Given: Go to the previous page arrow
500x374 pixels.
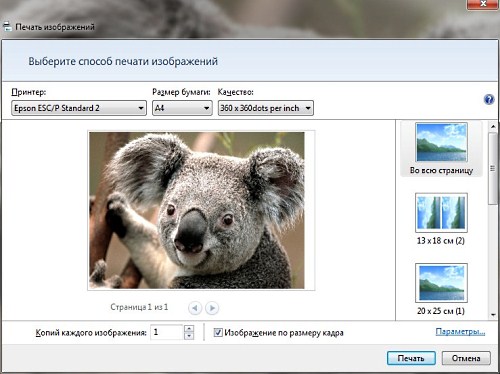Looking at the screenshot, I should click(195, 308).
